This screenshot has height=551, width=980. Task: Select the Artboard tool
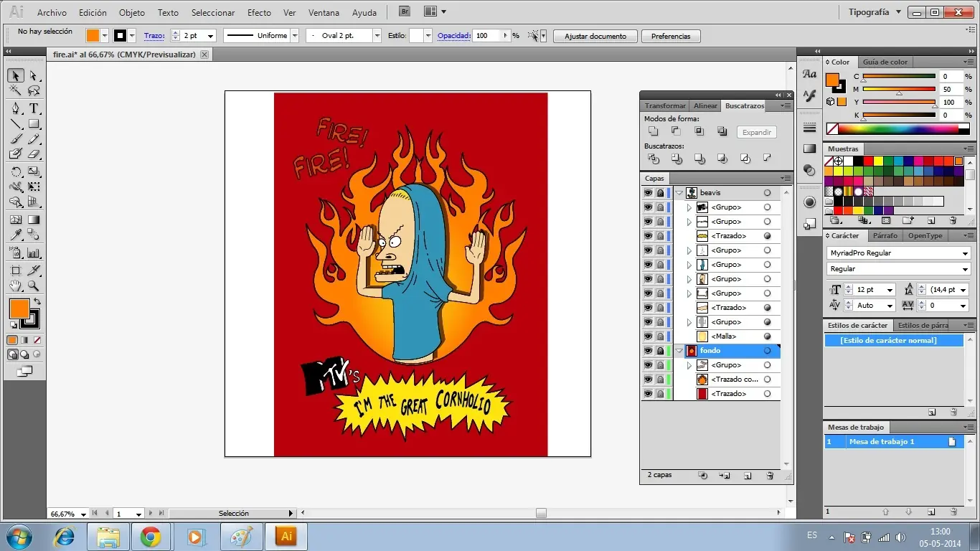[x=15, y=270]
